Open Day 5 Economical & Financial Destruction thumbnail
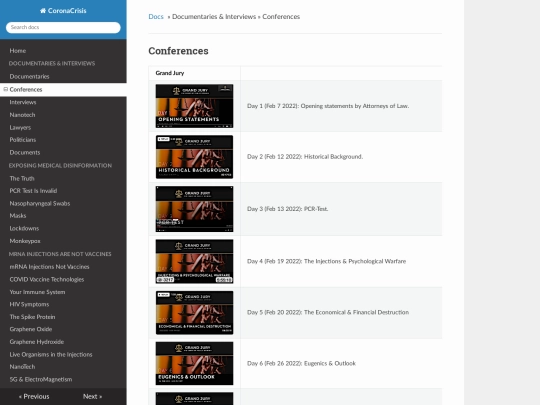Image resolution: width=540 pixels, height=405 pixels. (194, 313)
